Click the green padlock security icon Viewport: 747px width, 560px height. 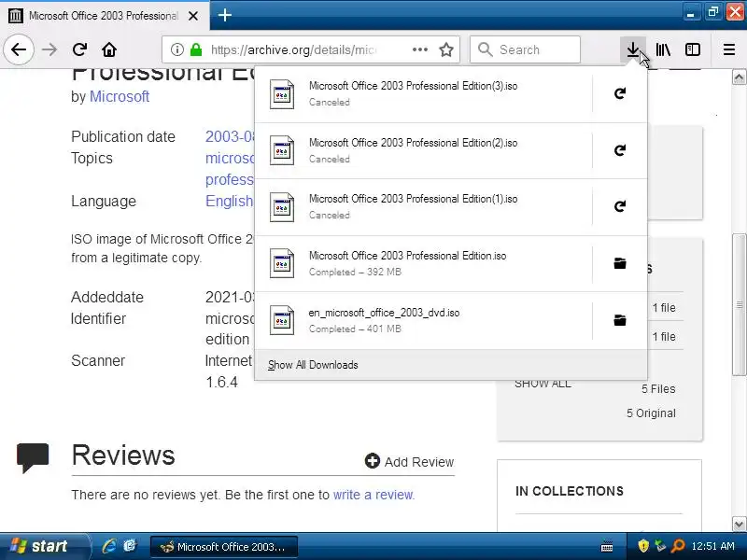point(196,49)
